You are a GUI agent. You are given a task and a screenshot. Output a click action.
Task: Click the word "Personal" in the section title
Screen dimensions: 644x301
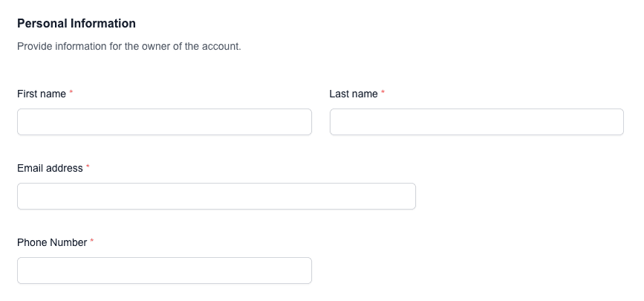click(x=42, y=24)
